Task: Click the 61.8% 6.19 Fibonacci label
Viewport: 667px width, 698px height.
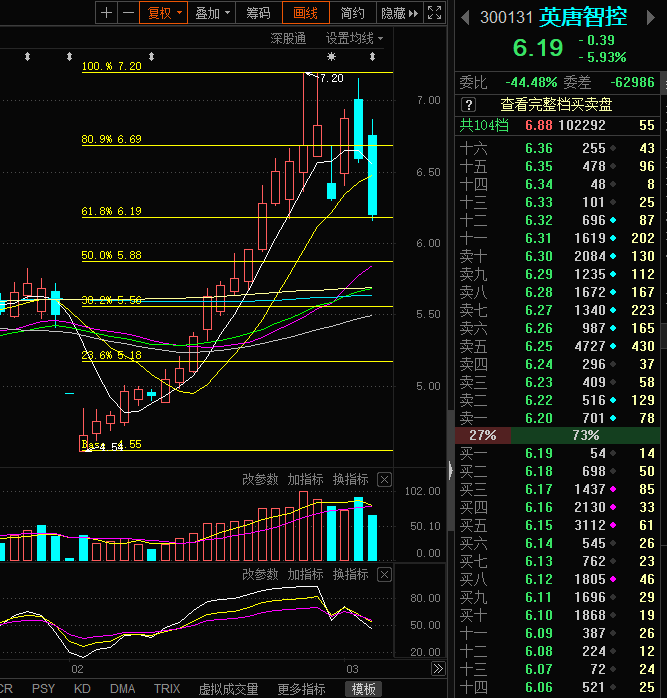Action: click(112, 211)
